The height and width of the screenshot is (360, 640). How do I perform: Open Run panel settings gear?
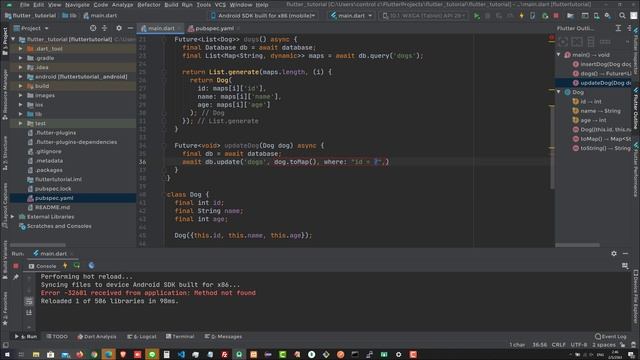614,253
